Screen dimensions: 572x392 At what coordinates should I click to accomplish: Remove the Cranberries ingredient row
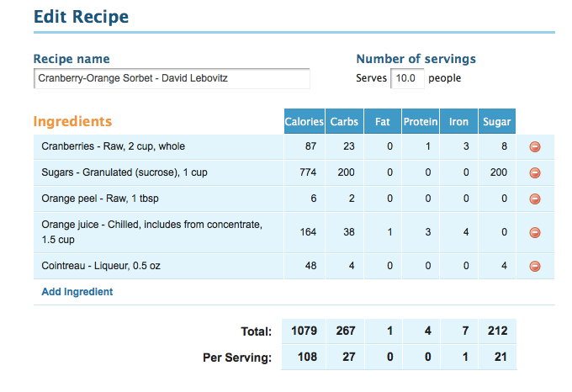click(x=535, y=147)
